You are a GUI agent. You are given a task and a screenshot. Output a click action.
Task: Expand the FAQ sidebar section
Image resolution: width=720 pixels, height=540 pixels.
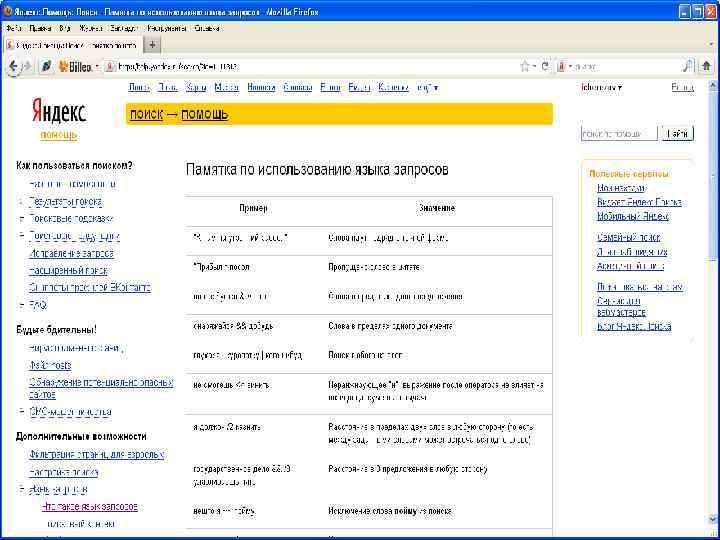pyautogui.click(x=21, y=304)
